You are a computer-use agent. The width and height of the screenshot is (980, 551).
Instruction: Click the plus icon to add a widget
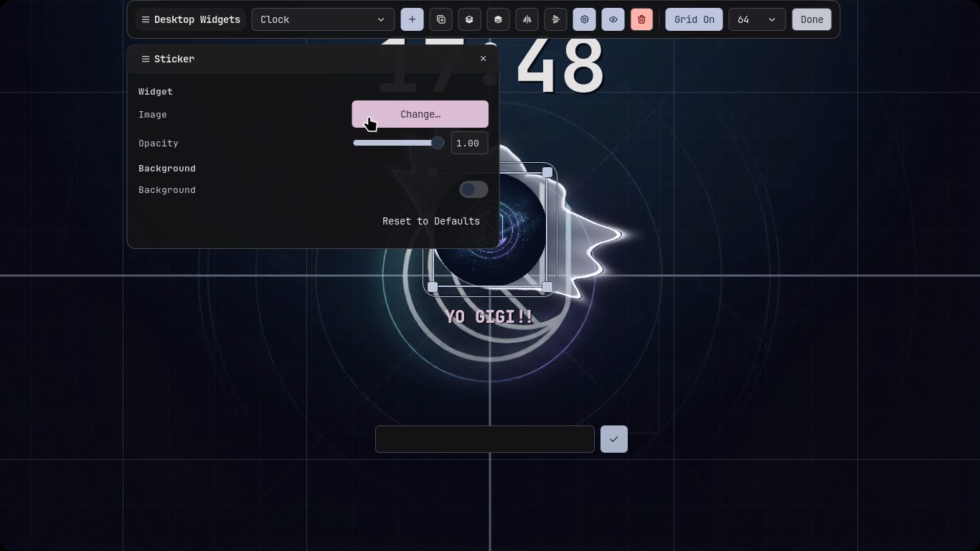click(x=412, y=19)
